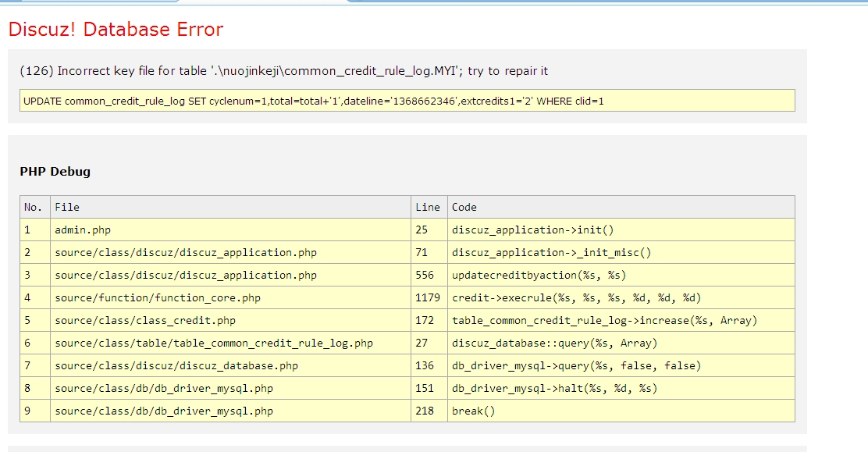Select the discuz_database.php file cell

click(176, 365)
